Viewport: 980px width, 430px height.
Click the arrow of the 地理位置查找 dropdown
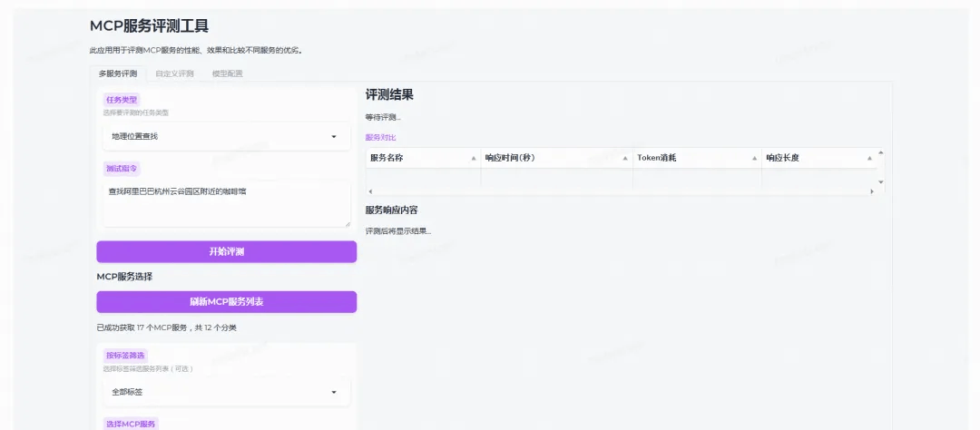(x=334, y=137)
